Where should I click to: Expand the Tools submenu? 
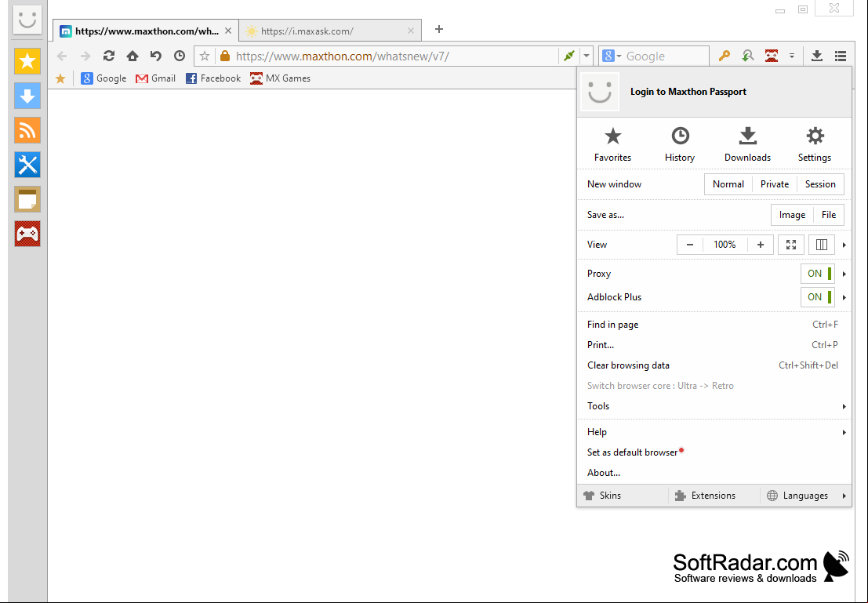(714, 406)
